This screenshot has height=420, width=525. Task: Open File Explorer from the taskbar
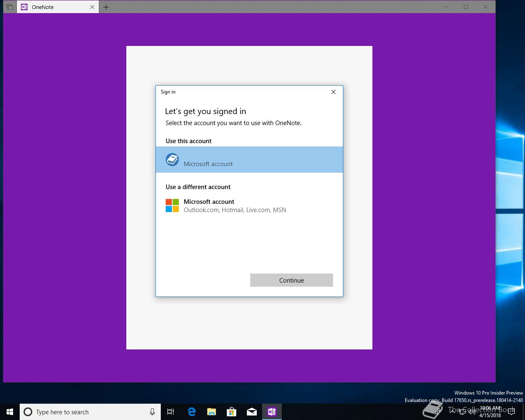point(212,412)
